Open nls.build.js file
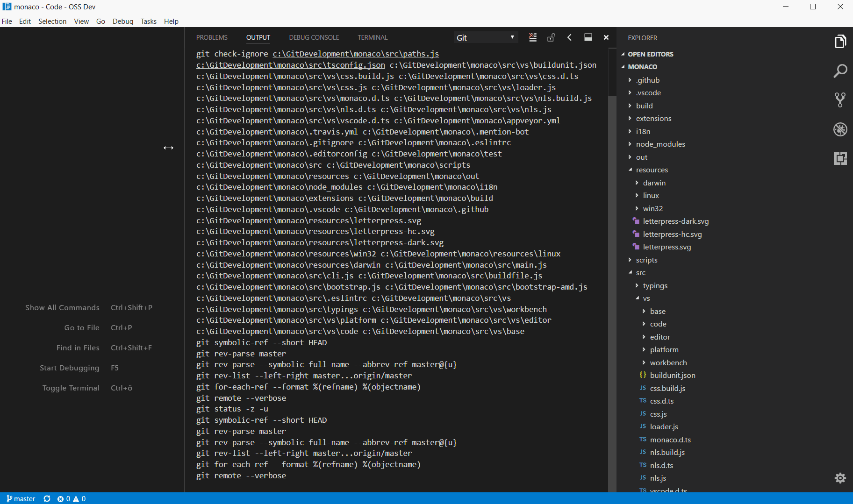853x504 pixels. pos(667,452)
